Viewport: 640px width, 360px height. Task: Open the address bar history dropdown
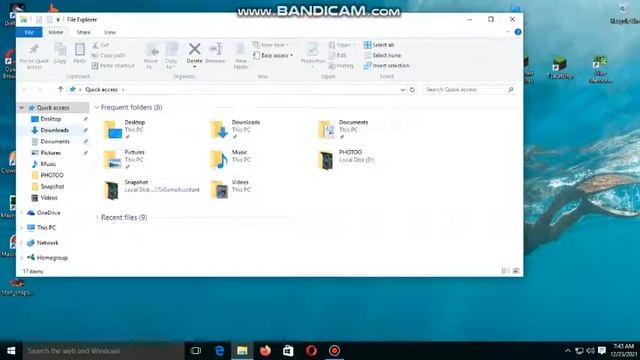click(x=402, y=89)
